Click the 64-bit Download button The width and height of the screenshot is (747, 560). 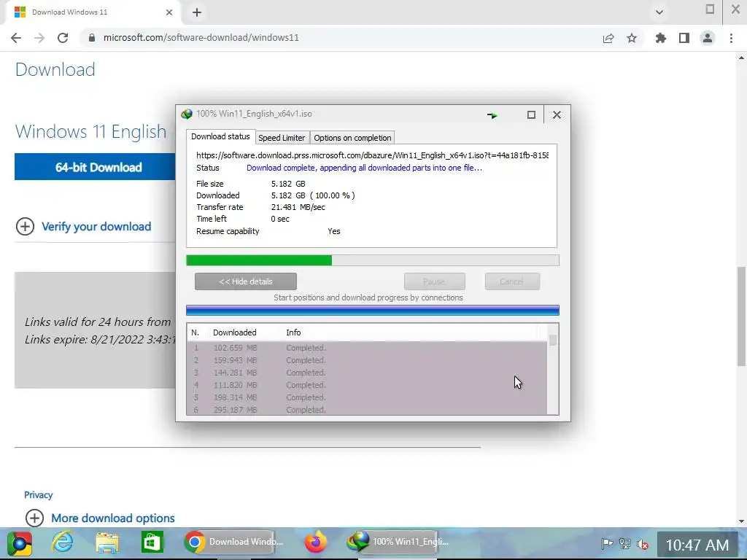96,167
